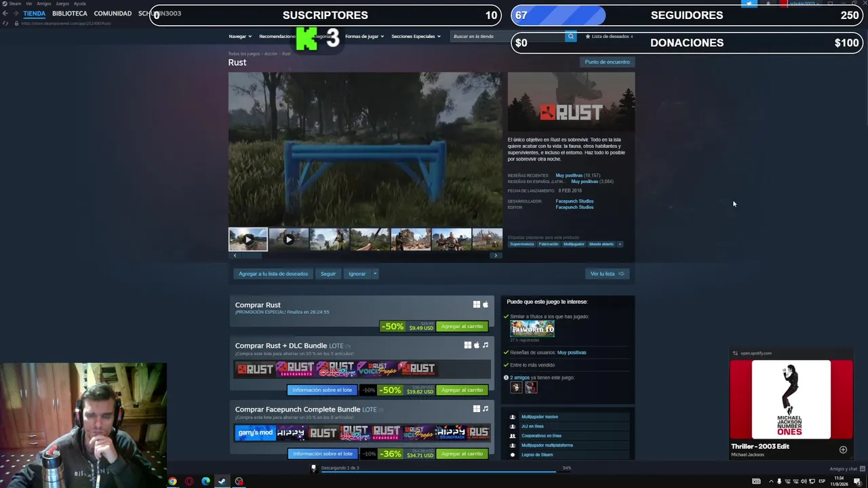Viewport: 868px width, 488px height.
Task: Open the Supervivencia tag
Action: click(522, 244)
